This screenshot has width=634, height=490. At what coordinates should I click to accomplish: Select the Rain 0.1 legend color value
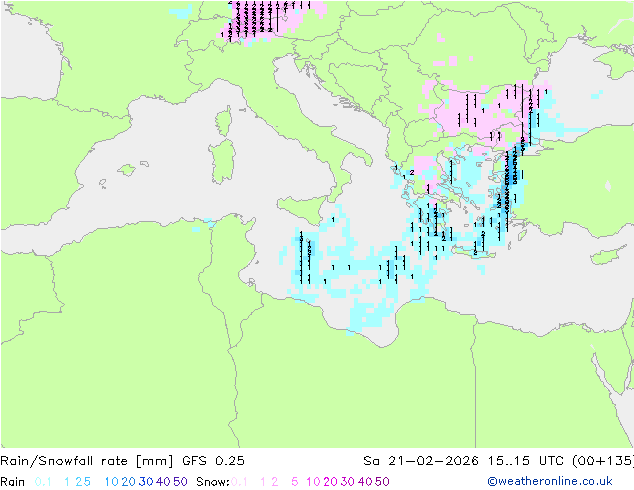point(43,482)
